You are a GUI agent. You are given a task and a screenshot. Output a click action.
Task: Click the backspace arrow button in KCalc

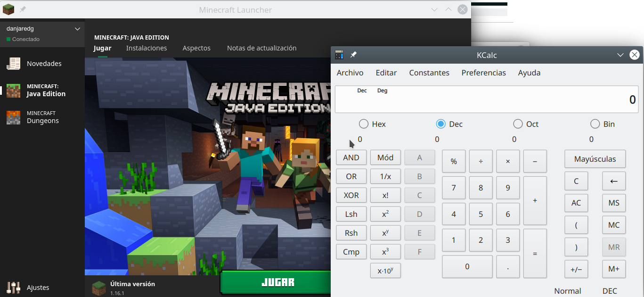pyautogui.click(x=614, y=181)
